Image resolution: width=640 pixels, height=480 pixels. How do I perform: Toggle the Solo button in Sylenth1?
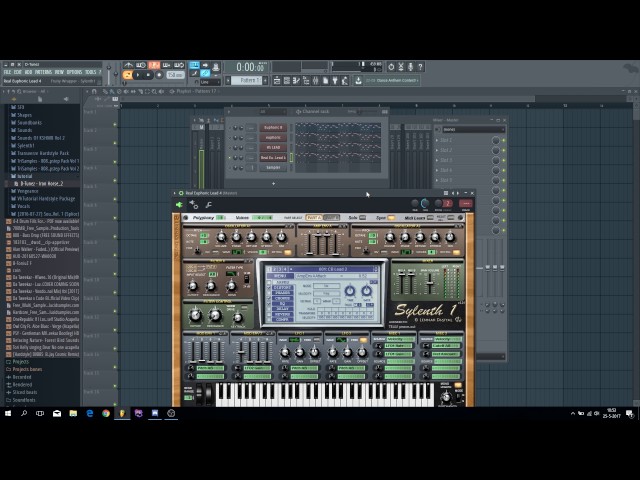(362, 218)
